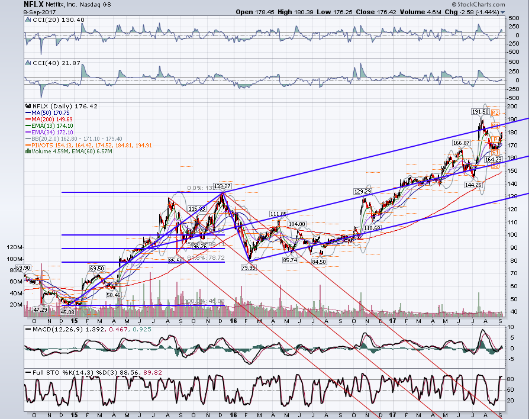Click the MA(200) 149.69 legend entry
The width and height of the screenshot is (532, 419).
point(49,119)
